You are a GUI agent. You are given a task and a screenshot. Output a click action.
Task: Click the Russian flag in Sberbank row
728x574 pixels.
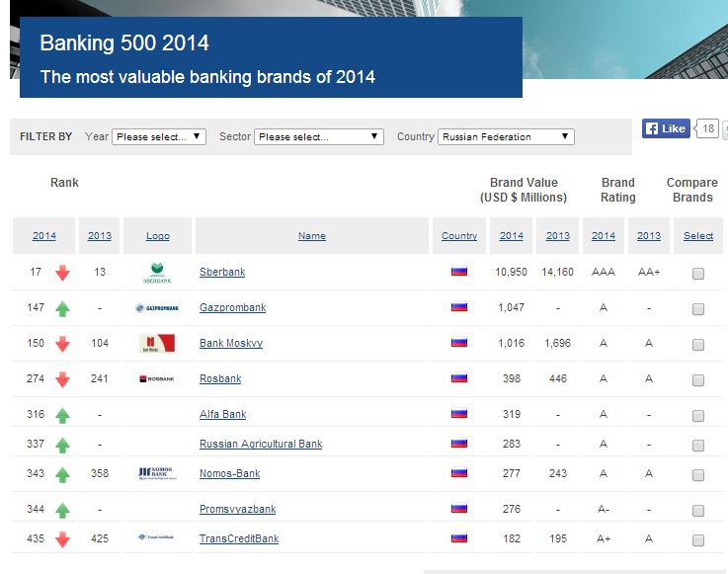(459, 272)
